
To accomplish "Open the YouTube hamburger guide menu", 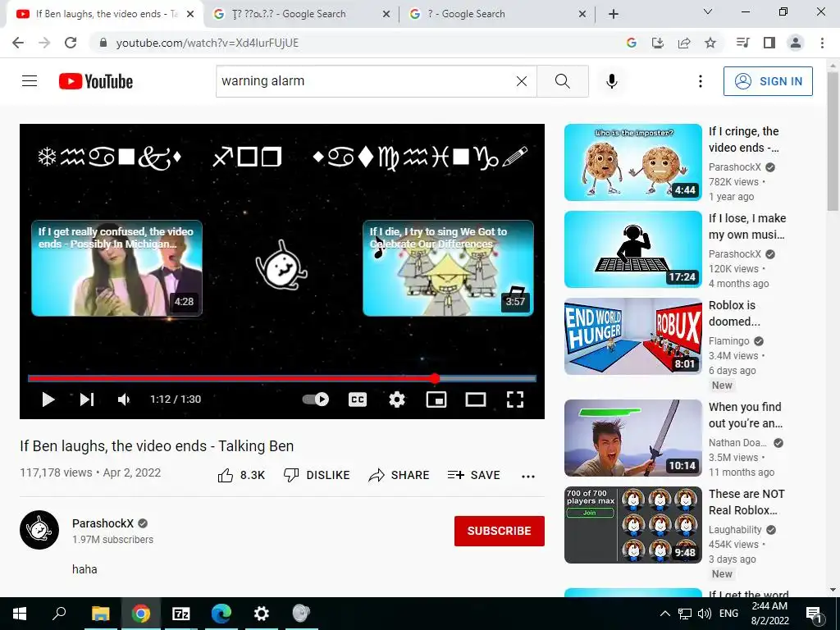I will (x=30, y=81).
